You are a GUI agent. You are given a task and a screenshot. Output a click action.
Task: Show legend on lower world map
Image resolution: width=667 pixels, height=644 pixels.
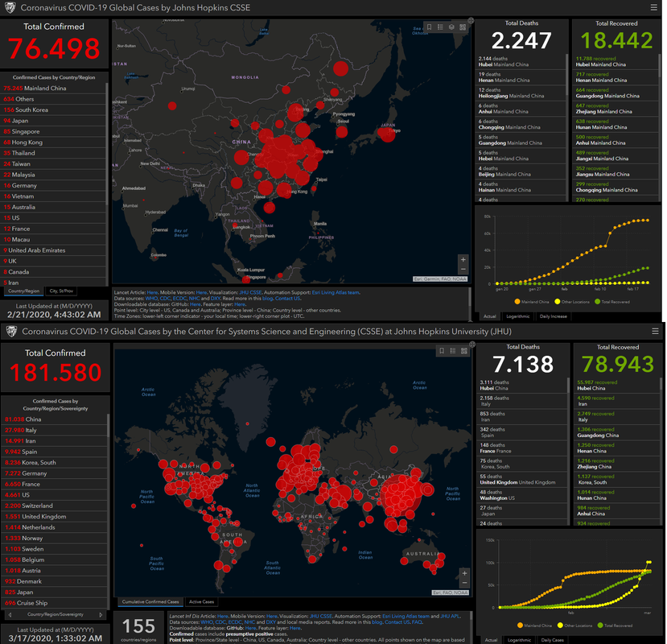[453, 351]
